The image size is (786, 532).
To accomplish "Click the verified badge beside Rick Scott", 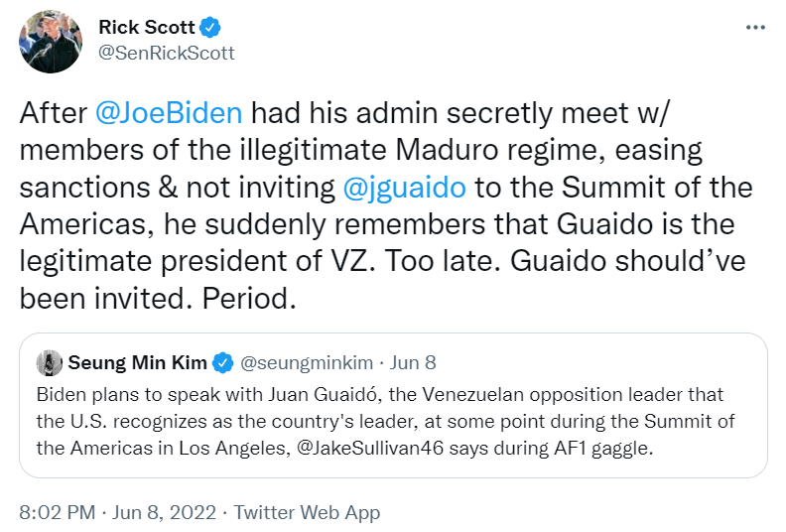I will pyautogui.click(x=210, y=28).
